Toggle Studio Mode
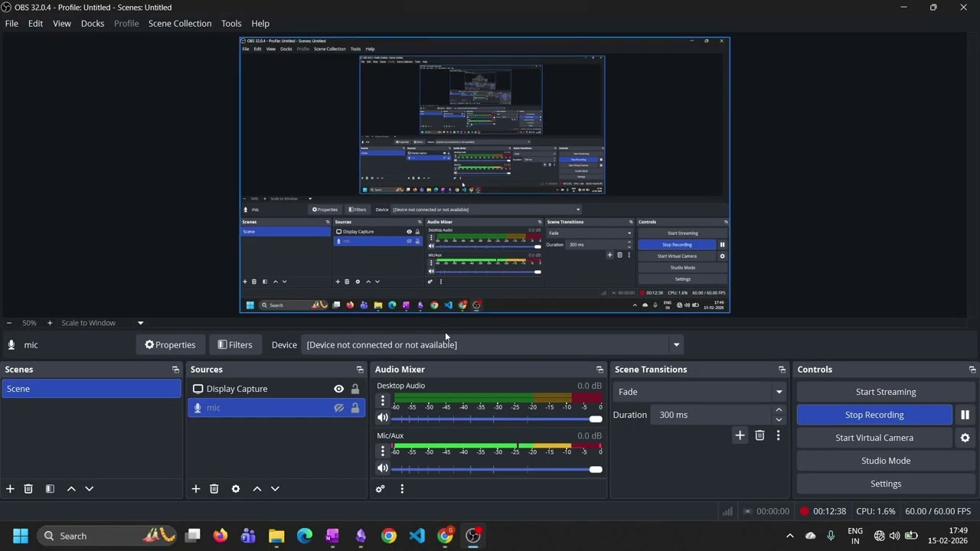This screenshot has height=551, width=980. [x=886, y=461]
